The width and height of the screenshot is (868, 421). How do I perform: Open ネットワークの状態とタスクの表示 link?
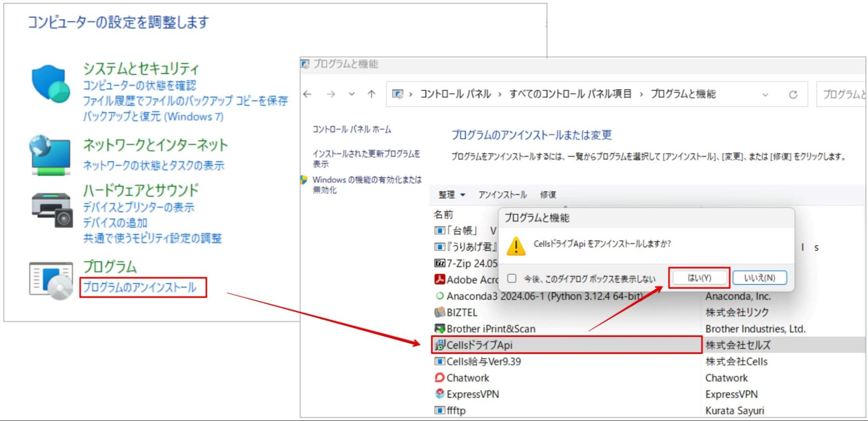coord(154,165)
